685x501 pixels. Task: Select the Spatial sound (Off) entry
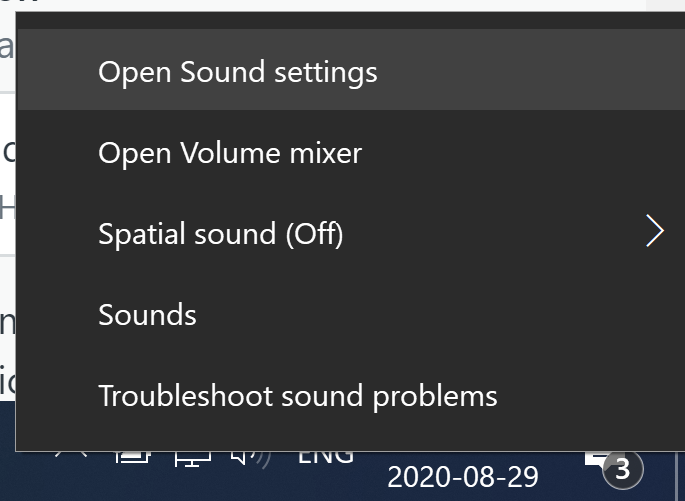(x=221, y=234)
